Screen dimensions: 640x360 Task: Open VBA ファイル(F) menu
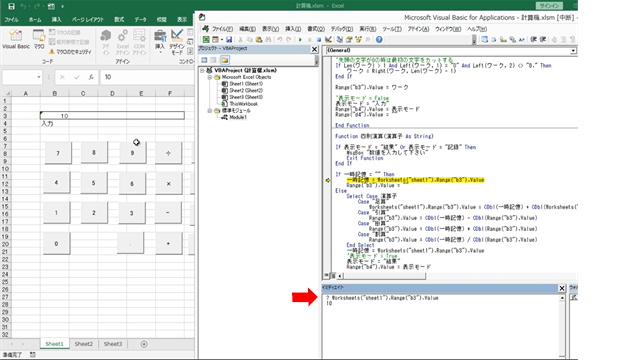(222, 29)
